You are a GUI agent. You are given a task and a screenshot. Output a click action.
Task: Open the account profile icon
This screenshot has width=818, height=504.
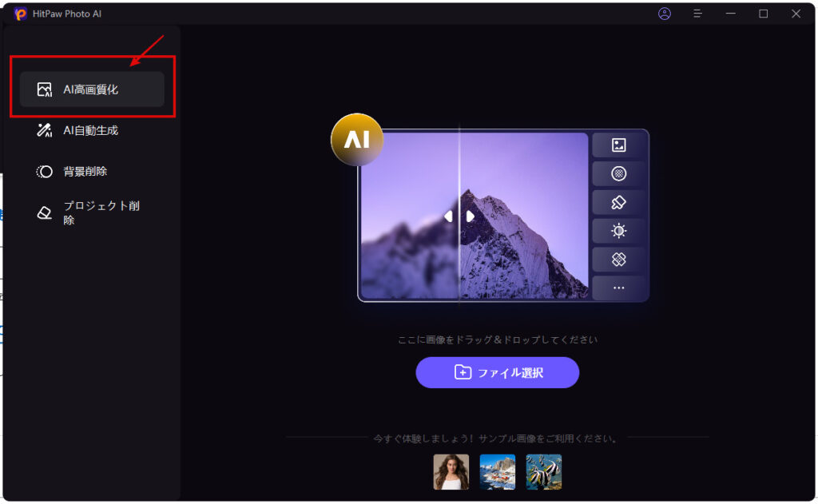point(664,14)
